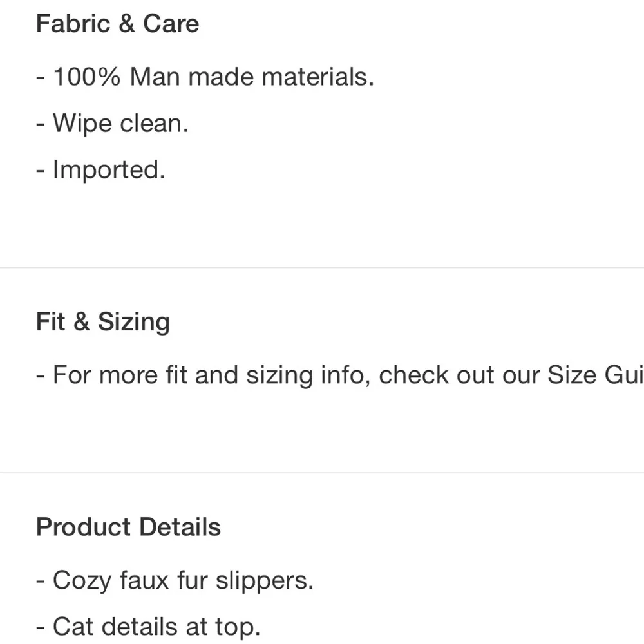Select the 100% Man made materials line

tap(205, 77)
